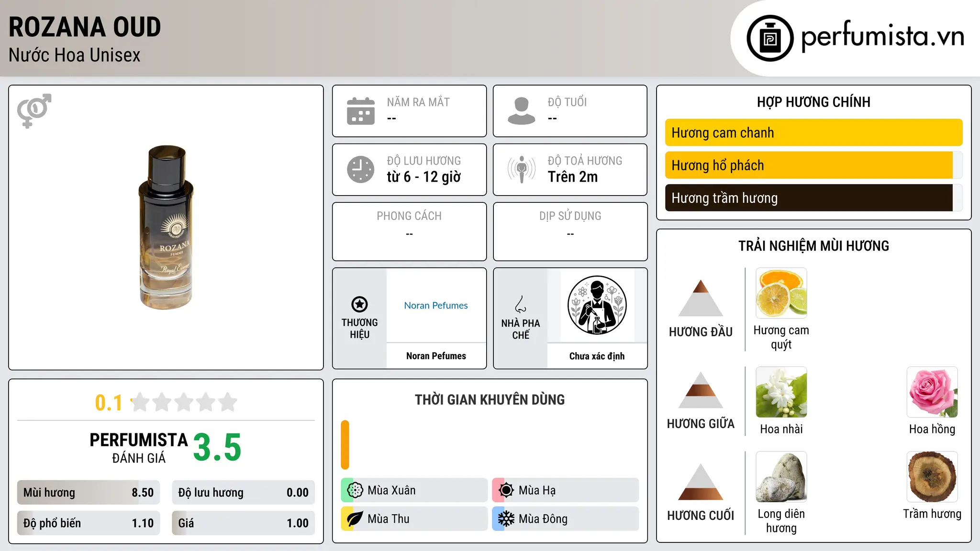Click the leaf icon for Mùa Thu
Image resolution: width=980 pixels, height=551 pixels.
point(355,519)
